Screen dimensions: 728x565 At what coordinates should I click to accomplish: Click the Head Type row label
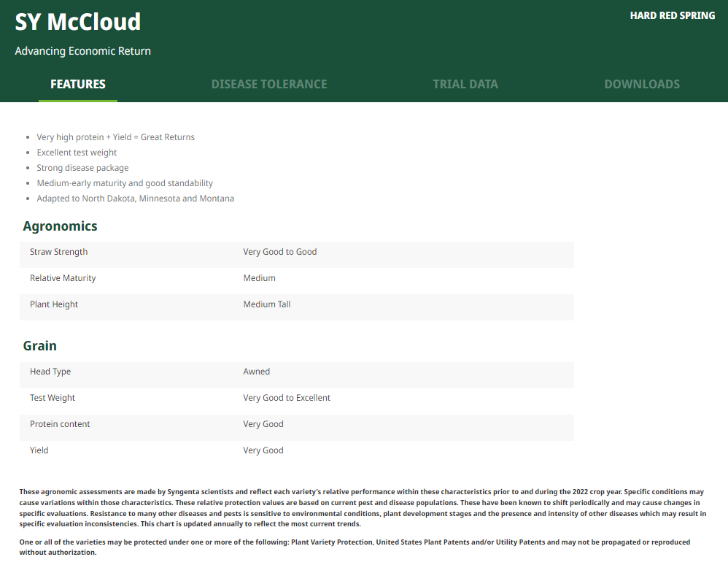[50, 372]
